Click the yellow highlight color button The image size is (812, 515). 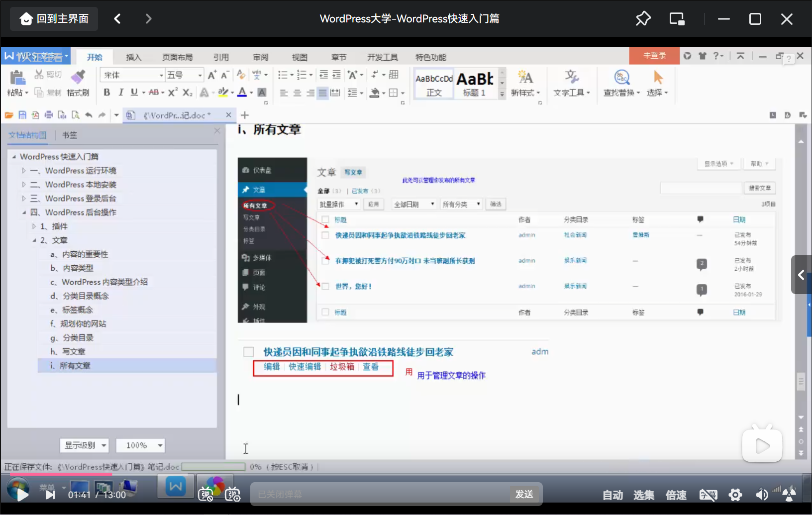[x=223, y=93]
